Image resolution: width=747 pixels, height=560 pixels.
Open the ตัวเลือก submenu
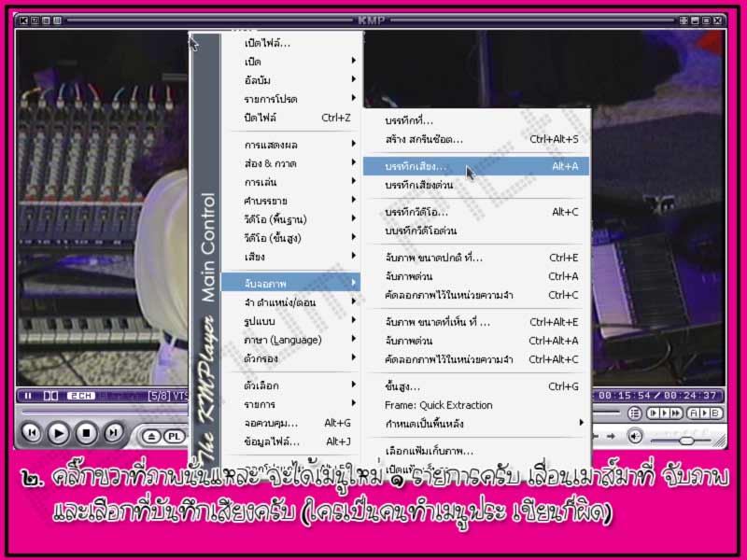click(290, 385)
